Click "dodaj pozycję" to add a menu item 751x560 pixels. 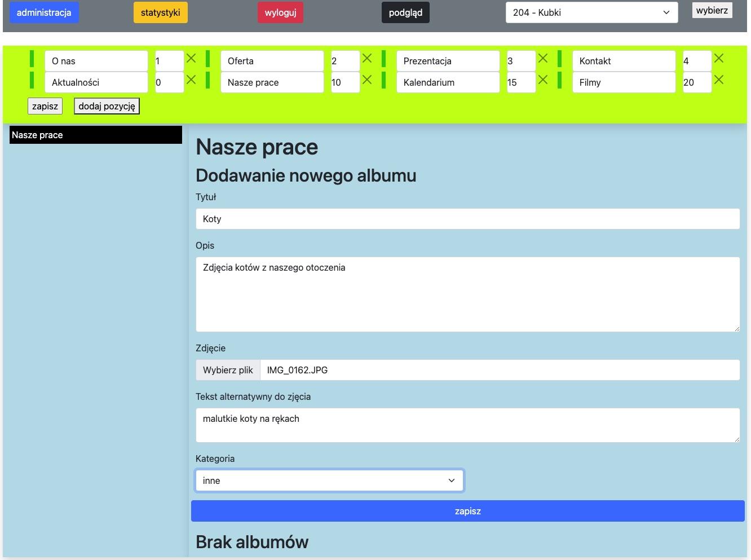pyautogui.click(x=107, y=105)
